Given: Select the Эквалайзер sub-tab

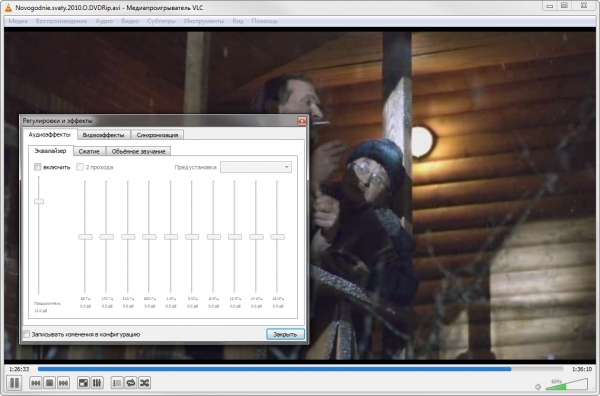Looking at the screenshot, I should tap(50, 151).
